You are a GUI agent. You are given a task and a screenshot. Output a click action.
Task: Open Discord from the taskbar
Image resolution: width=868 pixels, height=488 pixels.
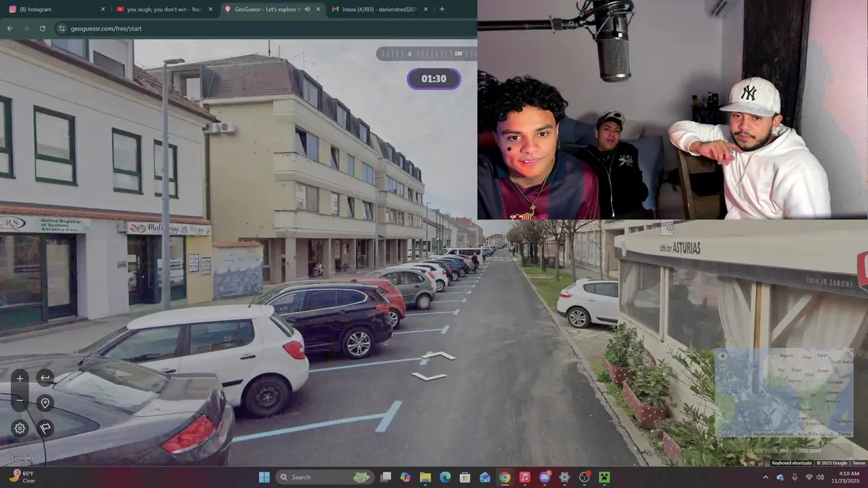(545, 477)
